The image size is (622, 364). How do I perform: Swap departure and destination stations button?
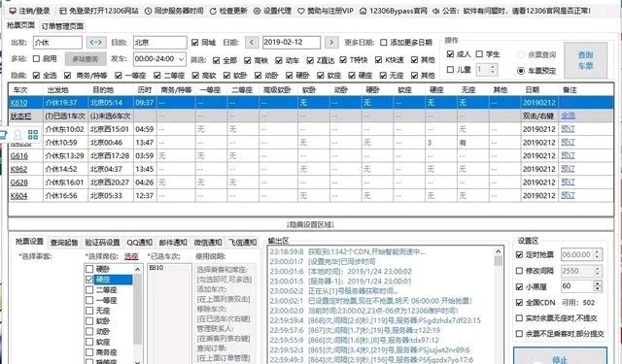click(96, 42)
